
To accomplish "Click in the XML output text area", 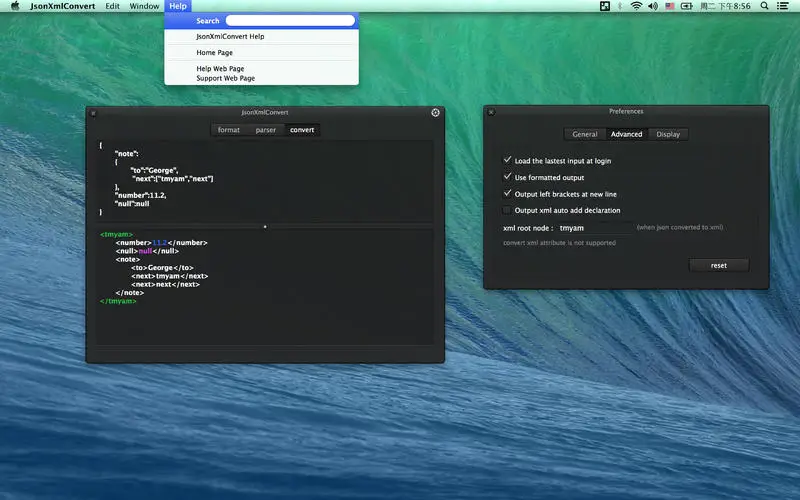I will coord(264,287).
